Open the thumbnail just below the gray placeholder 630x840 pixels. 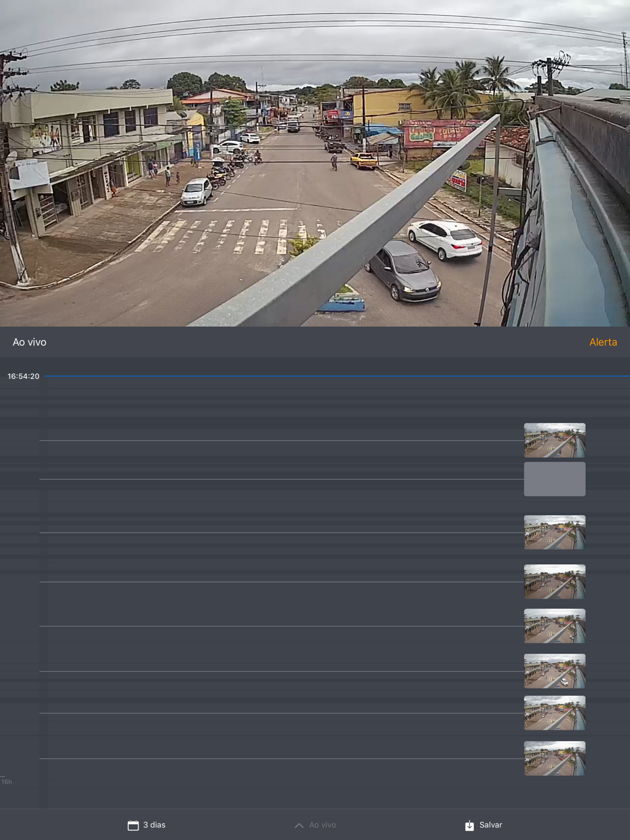(x=554, y=532)
